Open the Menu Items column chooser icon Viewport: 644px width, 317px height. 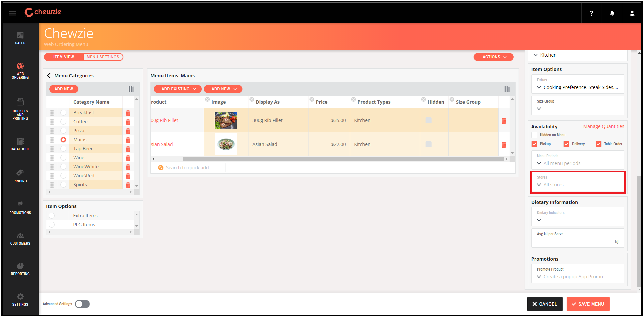coord(507,89)
